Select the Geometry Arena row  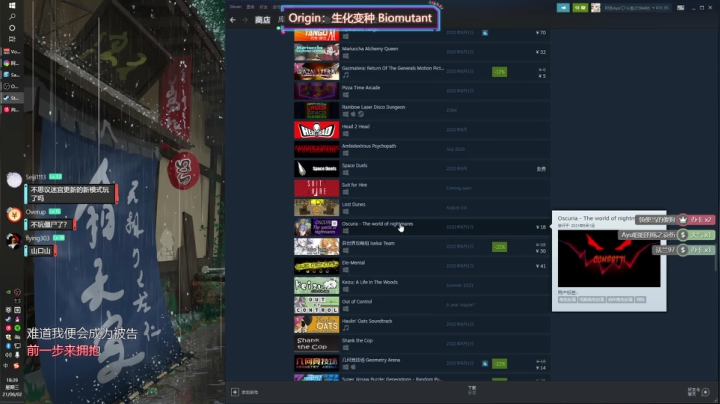(422, 363)
